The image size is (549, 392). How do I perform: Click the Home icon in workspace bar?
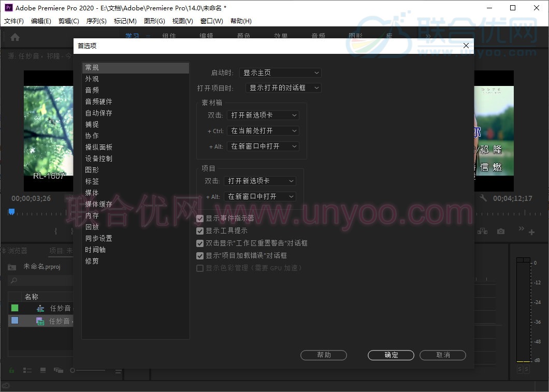pyautogui.click(x=15, y=37)
